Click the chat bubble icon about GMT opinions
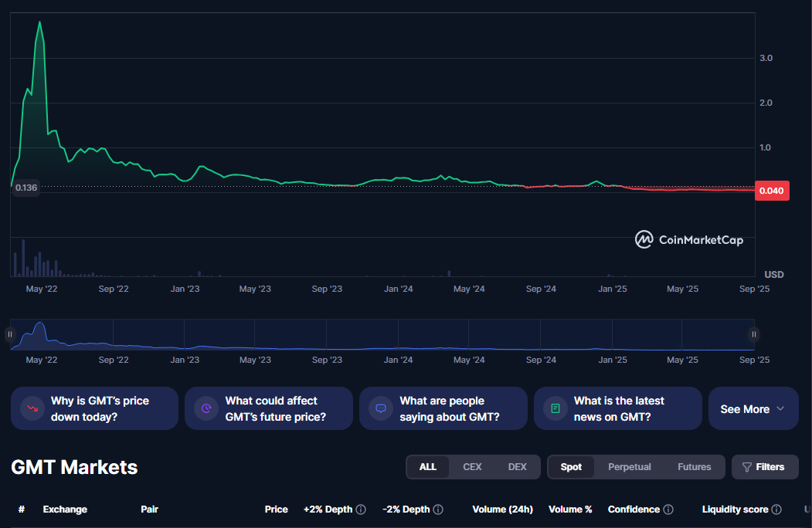 click(x=381, y=408)
